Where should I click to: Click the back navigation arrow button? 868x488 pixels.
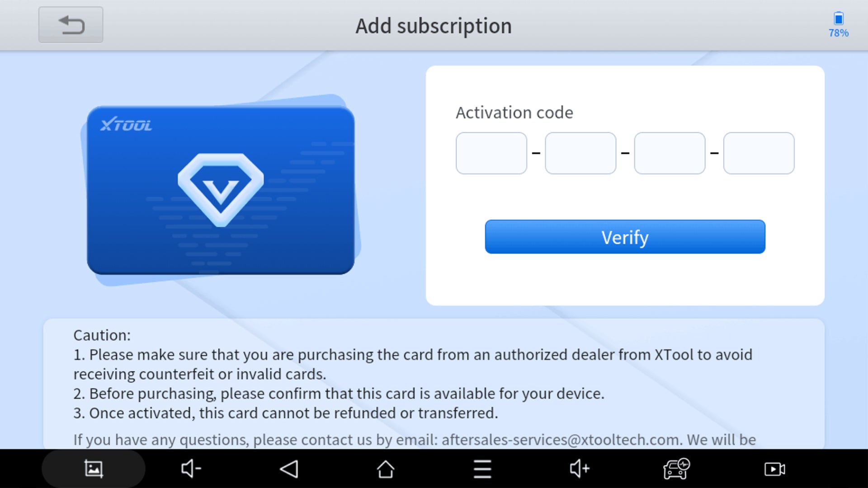point(71,24)
